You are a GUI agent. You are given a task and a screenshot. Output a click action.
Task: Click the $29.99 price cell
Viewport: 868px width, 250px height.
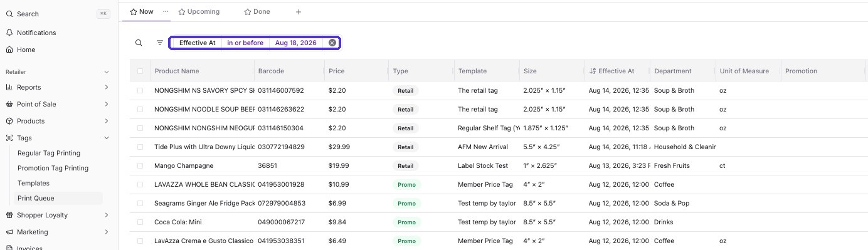coord(339,147)
